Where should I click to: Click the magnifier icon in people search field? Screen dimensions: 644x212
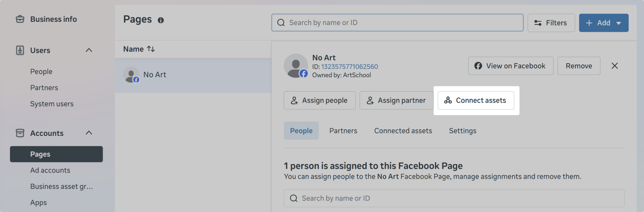[294, 198]
